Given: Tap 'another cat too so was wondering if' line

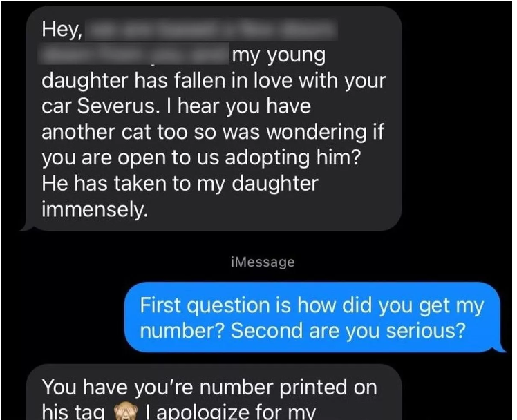Looking at the screenshot, I should pyautogui.click(x=213, y=132).
